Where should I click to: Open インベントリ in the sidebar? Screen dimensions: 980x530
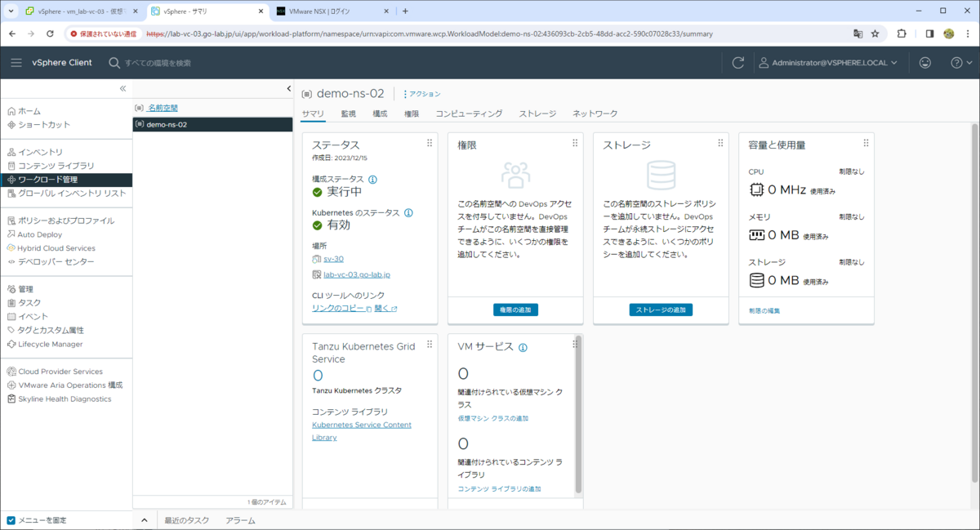pyautogui.click(x=41, y=152)
